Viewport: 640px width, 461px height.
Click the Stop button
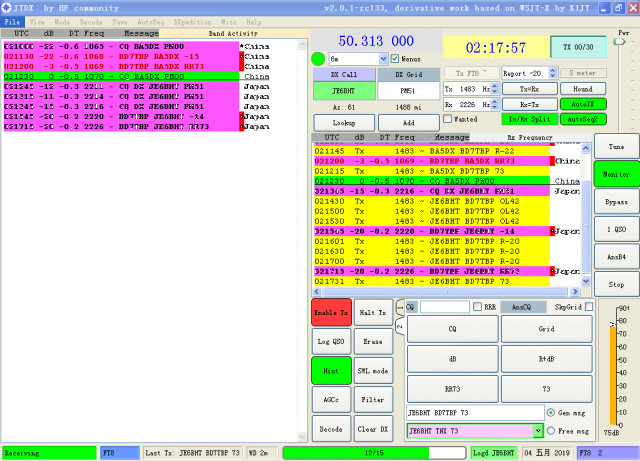pyautogui.click(x=616, y=284)
